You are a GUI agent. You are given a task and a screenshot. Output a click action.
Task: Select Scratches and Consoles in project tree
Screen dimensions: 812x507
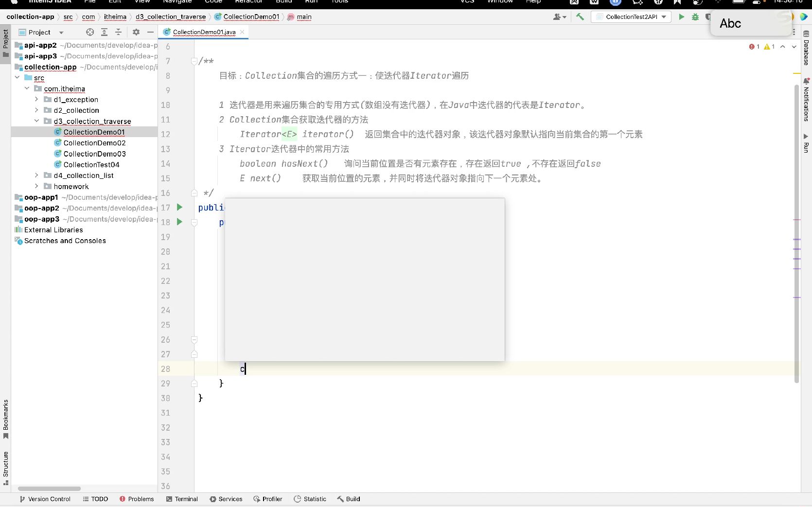[65, 241]
